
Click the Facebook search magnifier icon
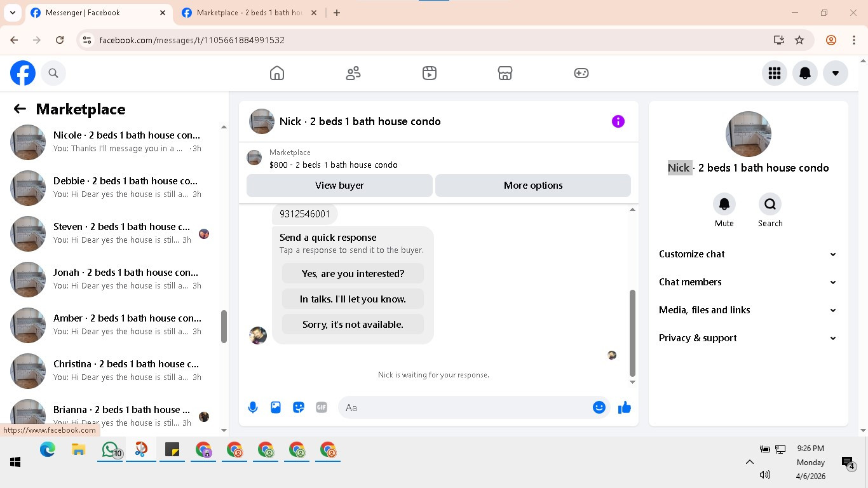click(53, 73)
